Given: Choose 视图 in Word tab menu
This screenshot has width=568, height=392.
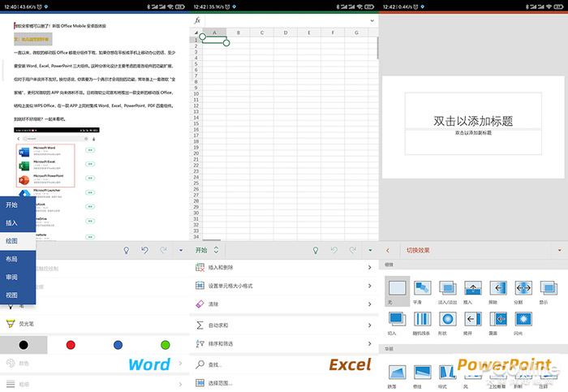Looking at the screenshot, I should (x=11, y=295).
